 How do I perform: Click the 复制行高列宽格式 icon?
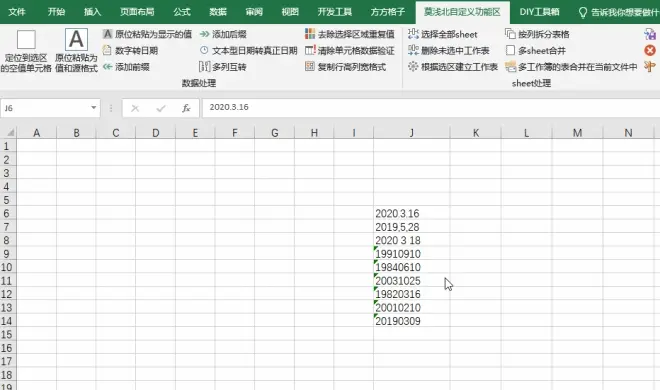pos(310,66)
